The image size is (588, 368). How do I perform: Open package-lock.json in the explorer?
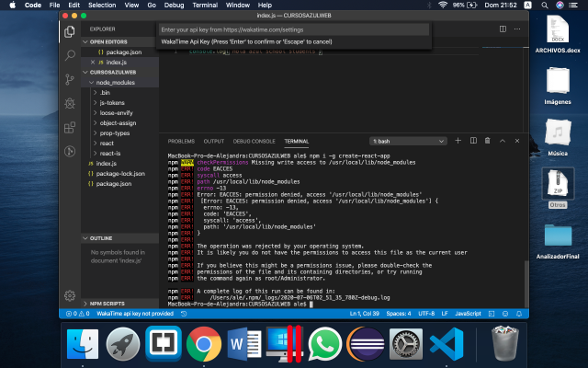[x=120, y=173]
